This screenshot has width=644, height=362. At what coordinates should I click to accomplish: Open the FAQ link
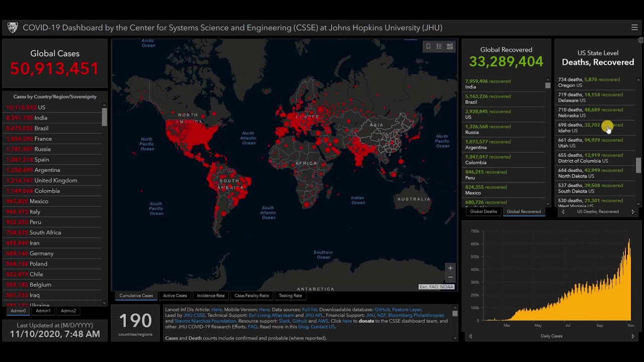(x=253, y=327)
